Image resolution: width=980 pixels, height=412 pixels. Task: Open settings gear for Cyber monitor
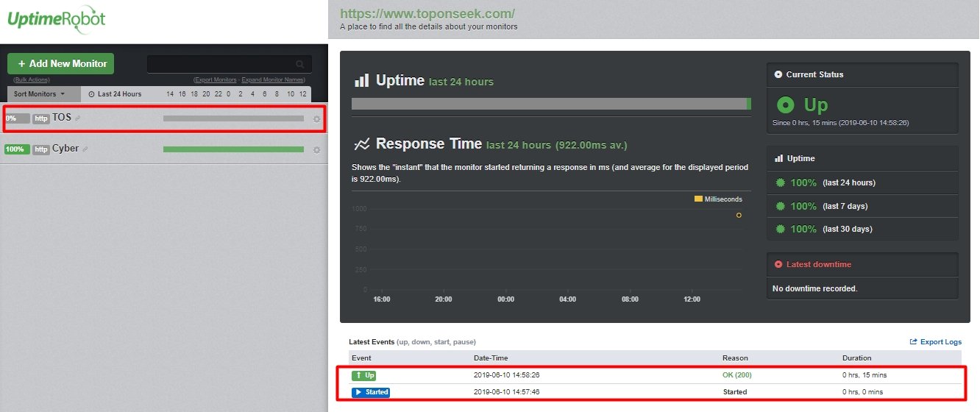316,150
